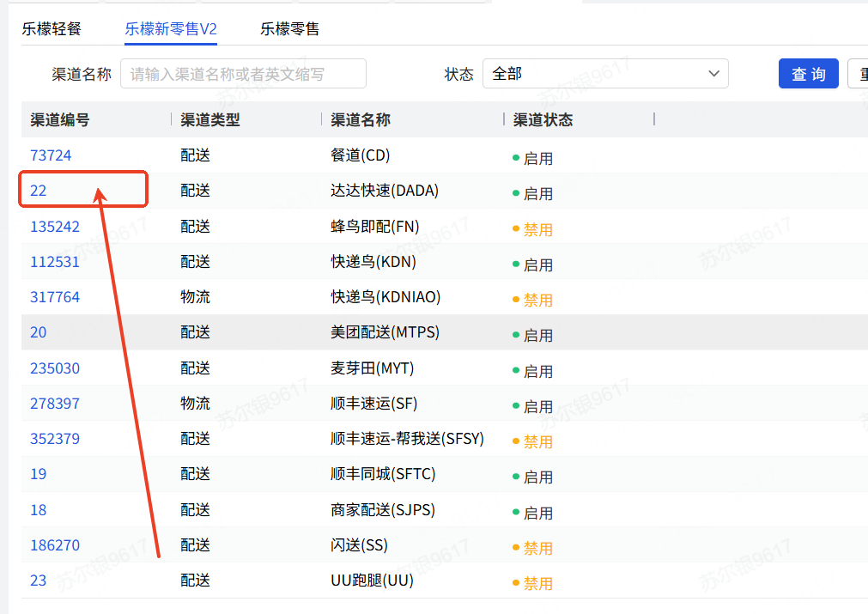This screenshot has height=614, width=868.
Task: Open channel number 73724 link
Action: 51,155
